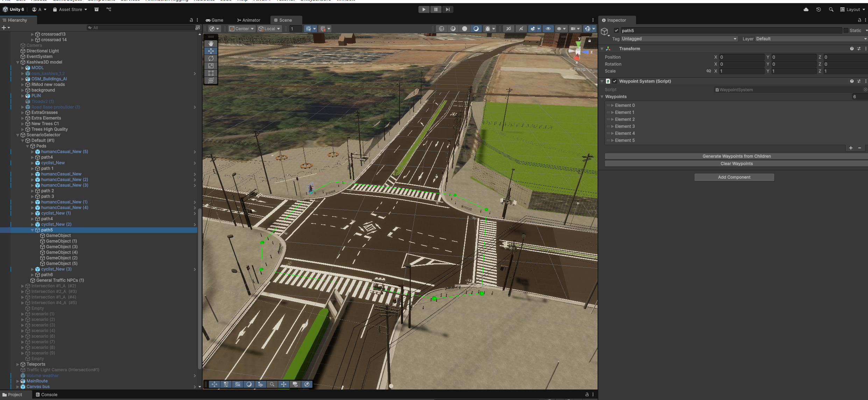Lock the Inspector panel
868x400 pixels.
[x=859, y=20]
